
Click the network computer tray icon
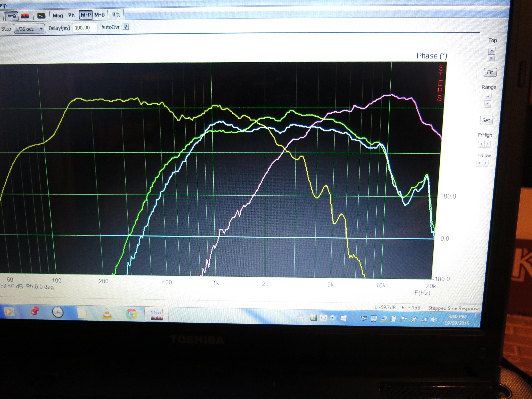coord(384,319)
